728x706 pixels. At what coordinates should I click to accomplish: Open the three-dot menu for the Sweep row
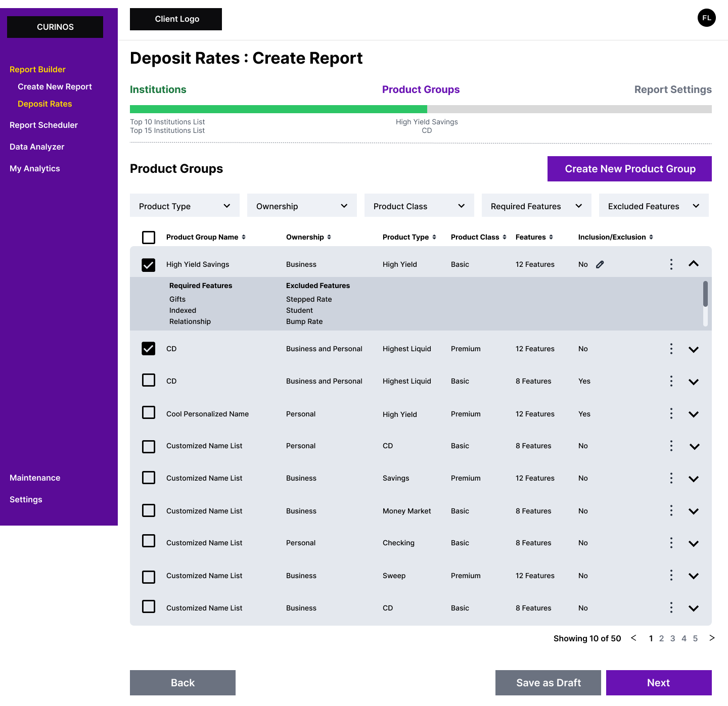671,575
